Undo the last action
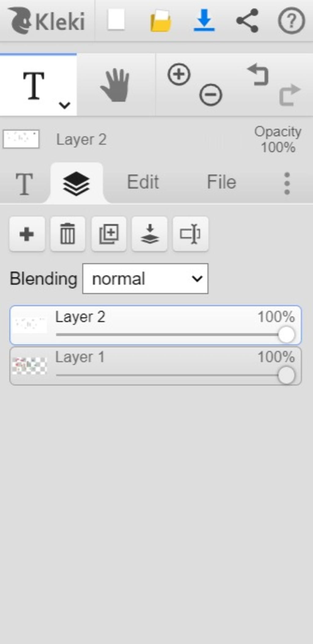The height and width of the screenshot is (644, 313). 258,74
